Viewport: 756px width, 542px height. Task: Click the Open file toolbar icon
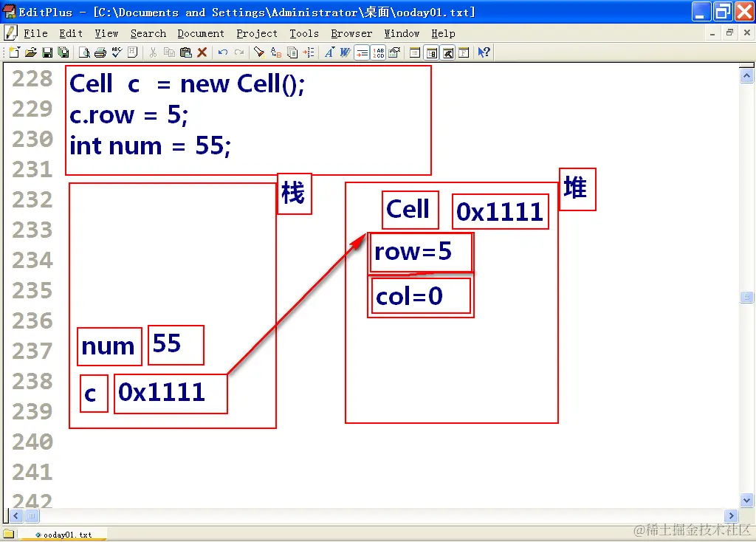click(31, 52)
